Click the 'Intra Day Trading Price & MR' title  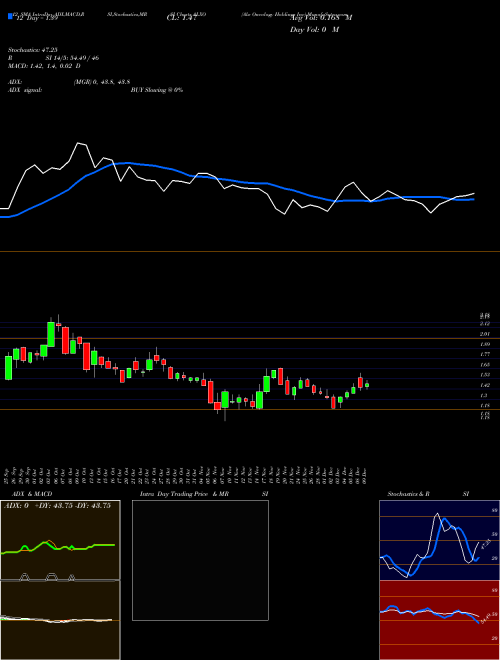coord(184,494)
